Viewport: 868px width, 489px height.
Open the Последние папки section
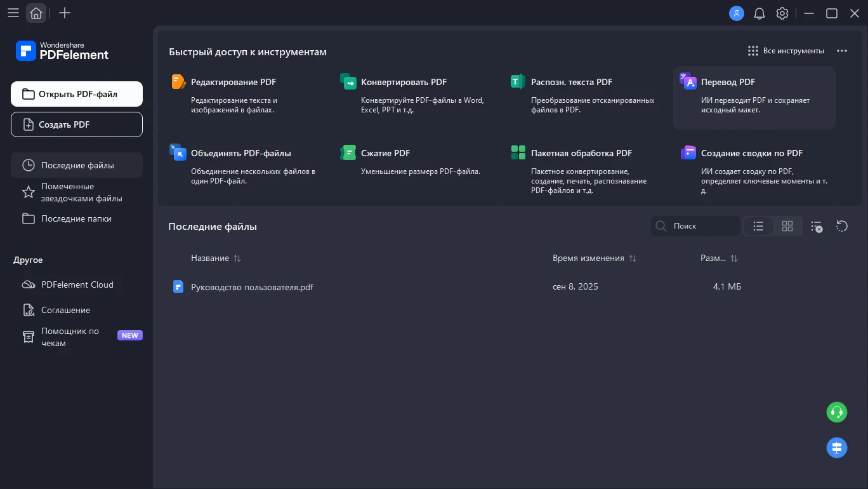coord(76,218)
